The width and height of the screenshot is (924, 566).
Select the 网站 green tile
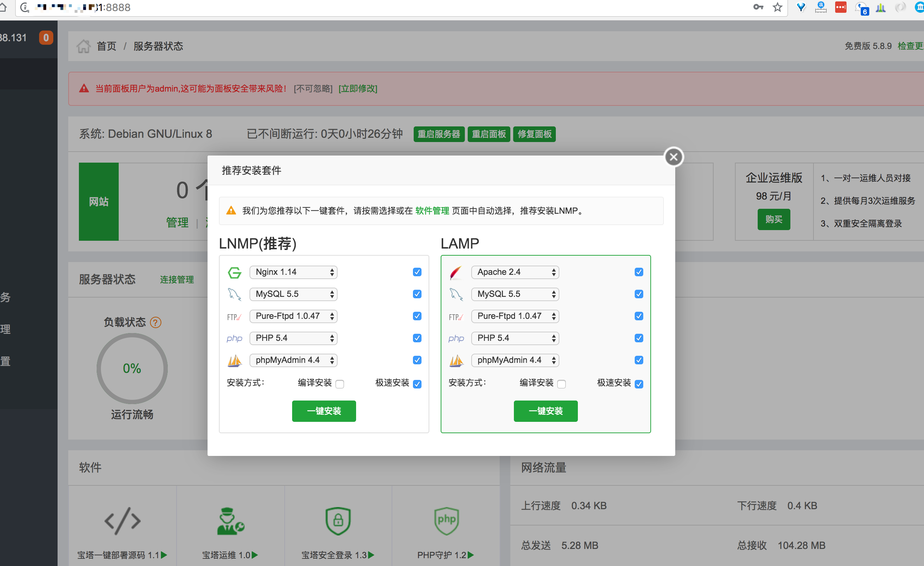99,202
